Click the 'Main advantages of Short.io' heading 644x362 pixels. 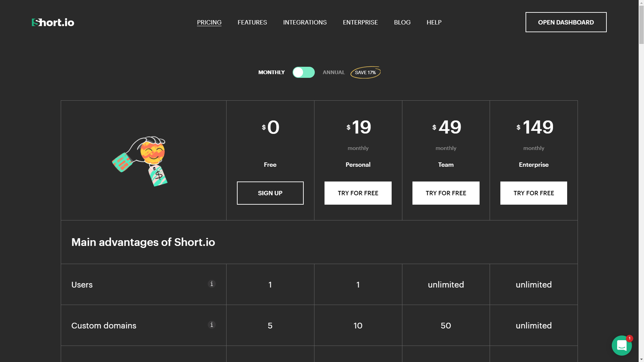pos(143,242)
